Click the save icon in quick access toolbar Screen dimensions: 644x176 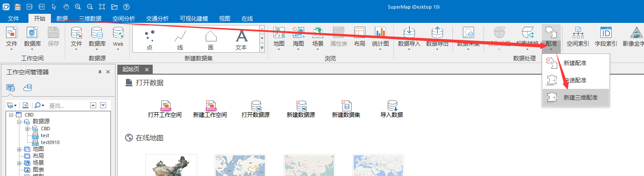click(18, 6)
